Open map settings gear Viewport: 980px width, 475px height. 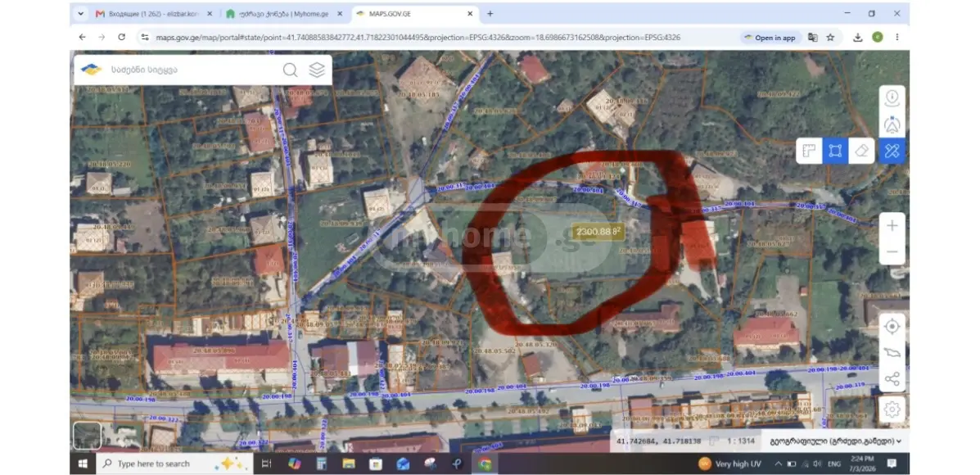892,409
